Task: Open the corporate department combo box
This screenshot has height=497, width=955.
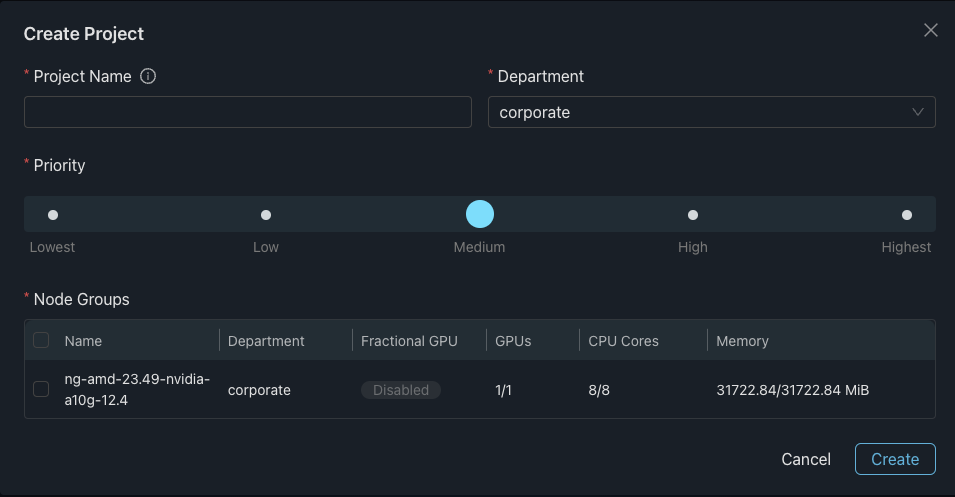Action: point(700,112)
